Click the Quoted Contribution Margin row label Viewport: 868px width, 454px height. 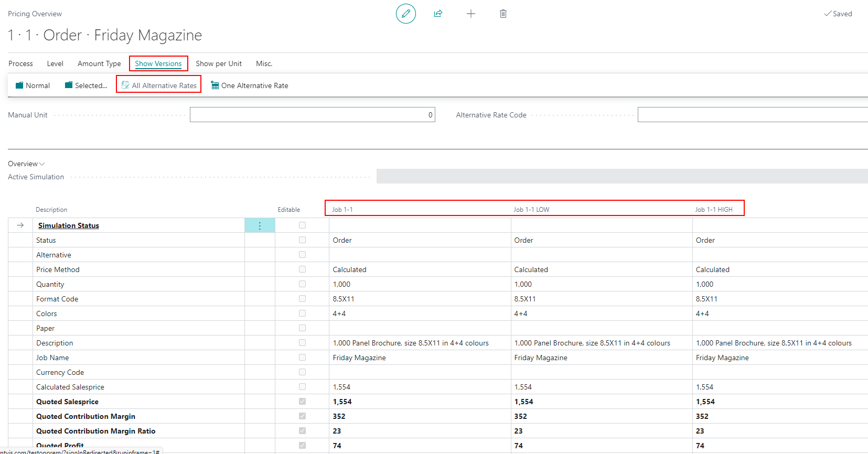pos(85,416)
